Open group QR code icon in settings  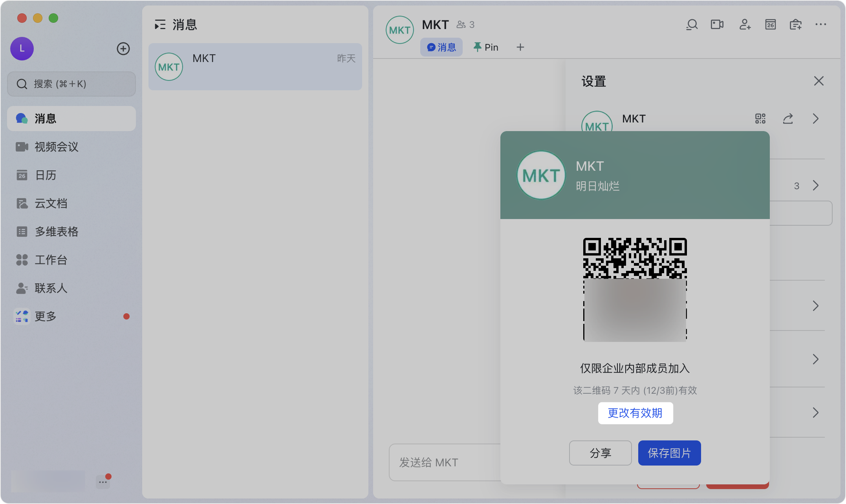click(760, 119)
